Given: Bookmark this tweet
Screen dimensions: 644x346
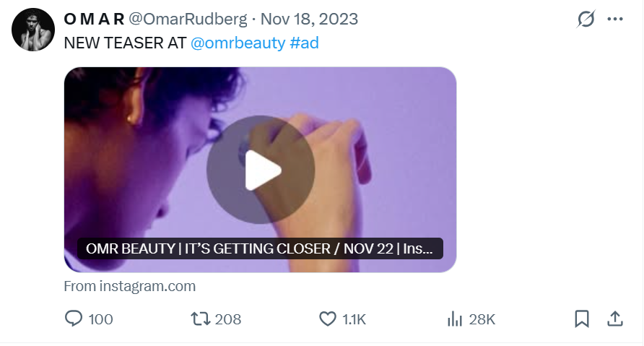Looking at the screenshot, I should (x=582, y=319).
